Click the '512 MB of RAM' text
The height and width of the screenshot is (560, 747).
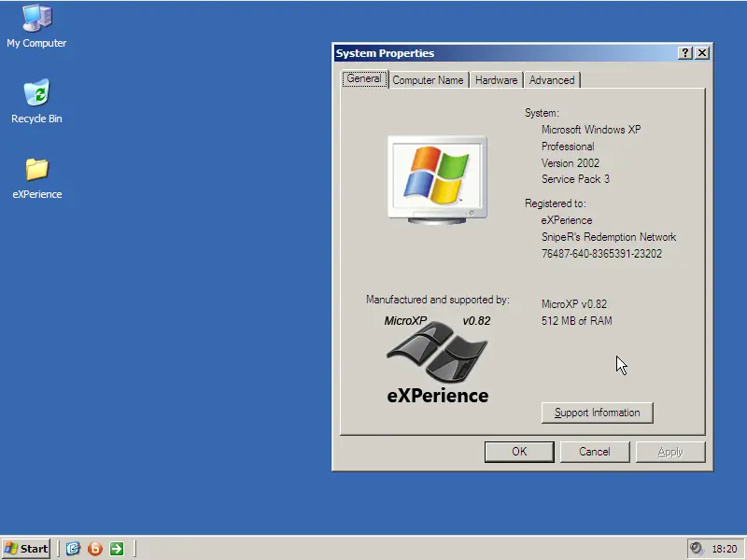pyautogui.click(x=576, y=321)
